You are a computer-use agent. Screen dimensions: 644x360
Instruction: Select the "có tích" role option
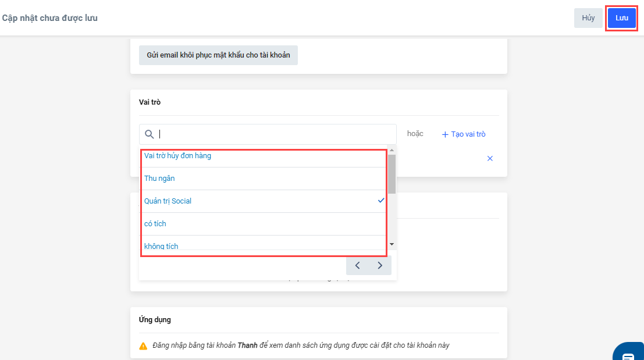(x=155, y=224)
